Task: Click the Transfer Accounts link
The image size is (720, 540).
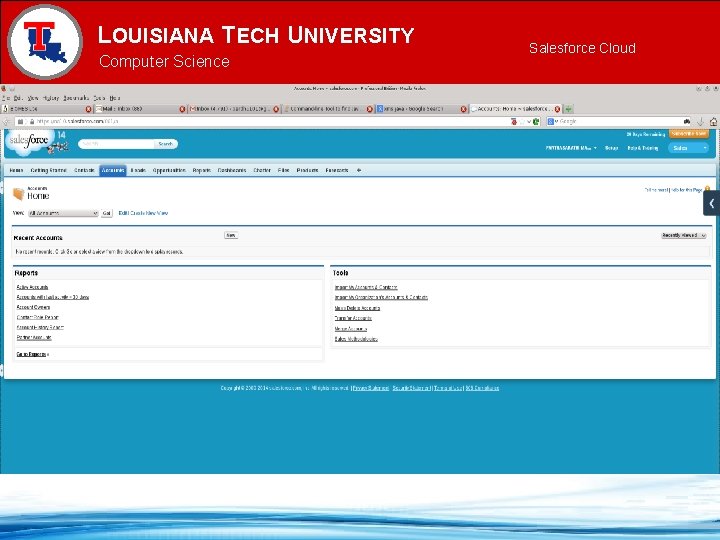Action: (353, 319)
